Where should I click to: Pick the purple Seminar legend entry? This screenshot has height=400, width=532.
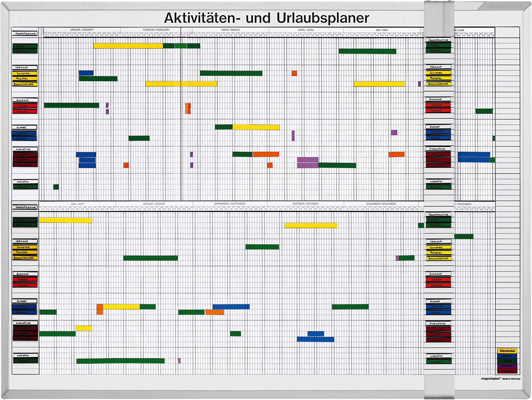pos(507,366)
